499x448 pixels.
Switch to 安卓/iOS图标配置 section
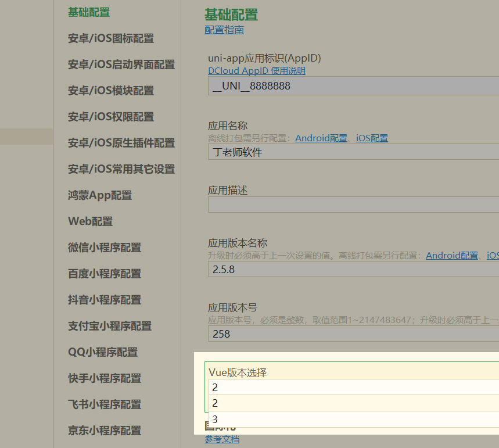109,38
